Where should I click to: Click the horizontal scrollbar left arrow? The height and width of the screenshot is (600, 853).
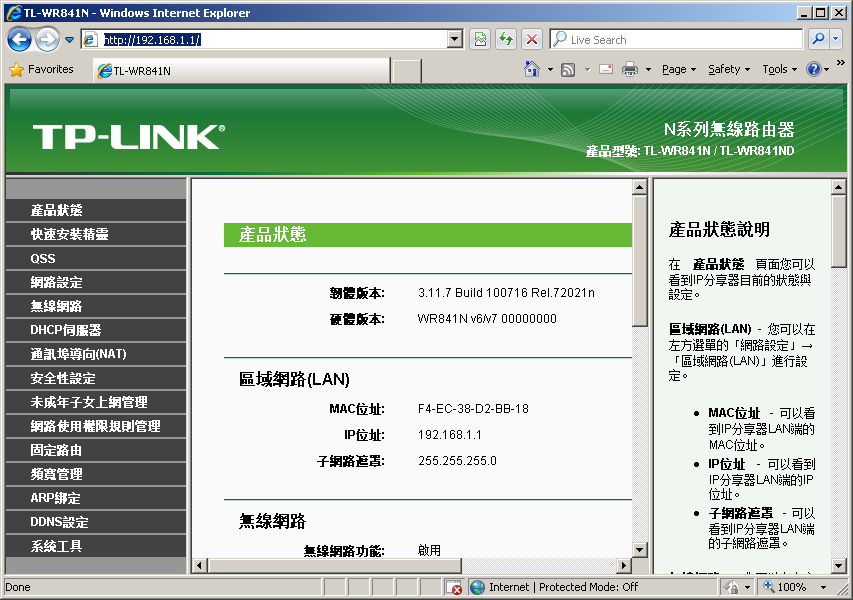click(x=199, y=566)
